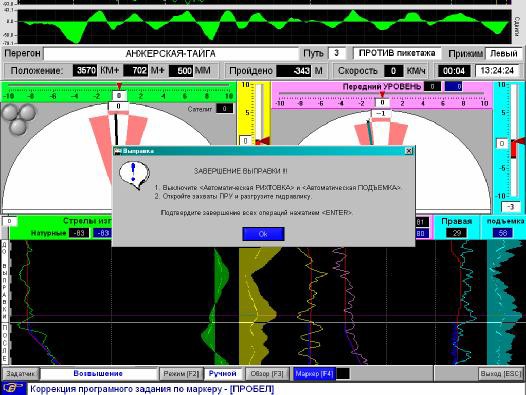Click millimetre value 500
The width and height of the screenshot is (526, 395).
point(181,70)
